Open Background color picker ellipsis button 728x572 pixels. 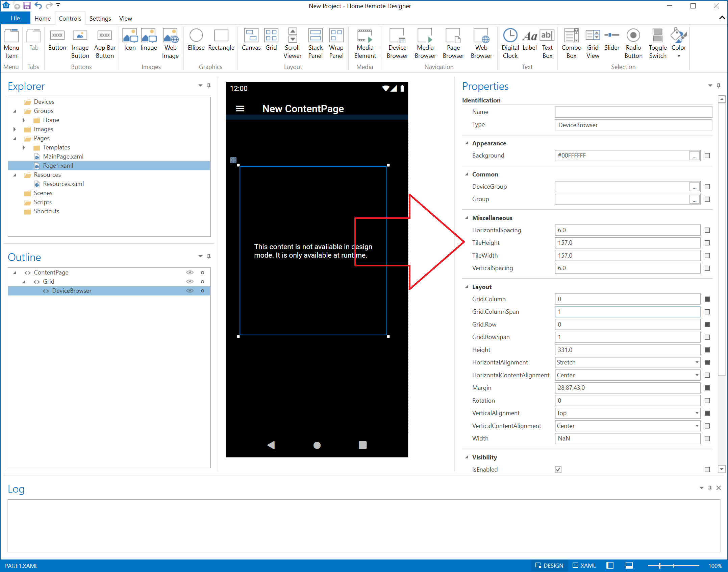(x=694, y=156)
